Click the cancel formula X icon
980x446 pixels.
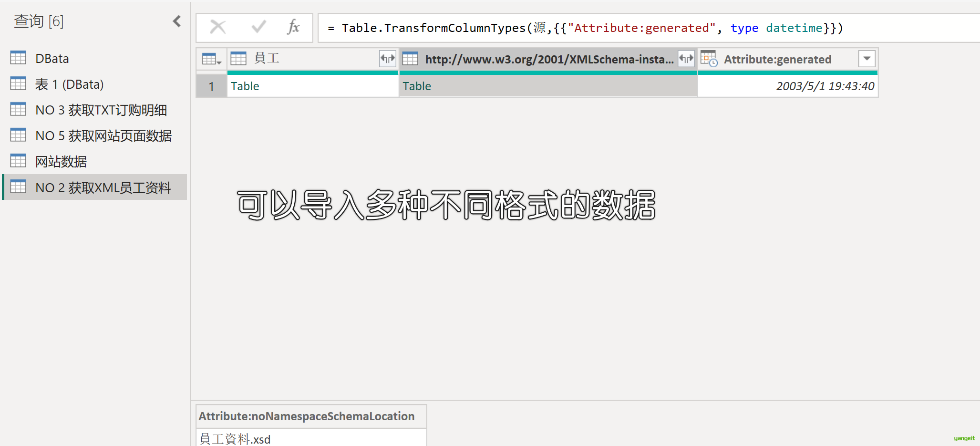pos(218,27)
